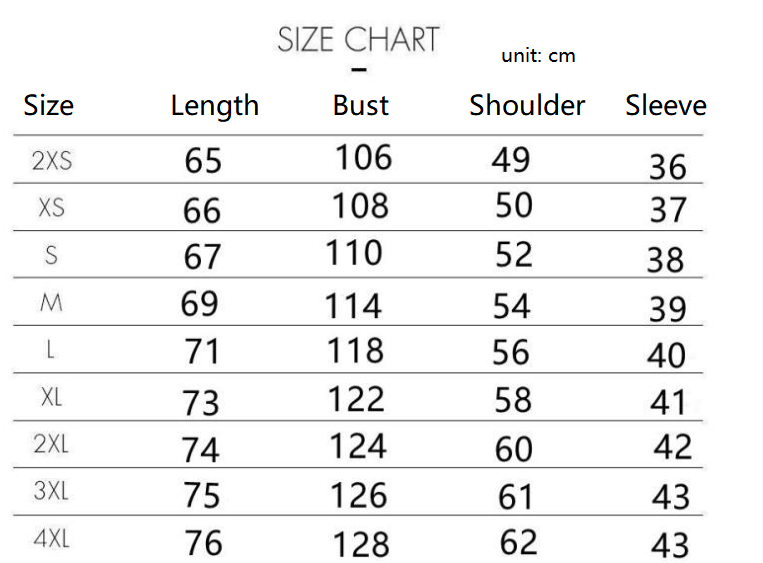Click bust value 124 for 2XL
The image size is (763, 563).
[358, 446]
